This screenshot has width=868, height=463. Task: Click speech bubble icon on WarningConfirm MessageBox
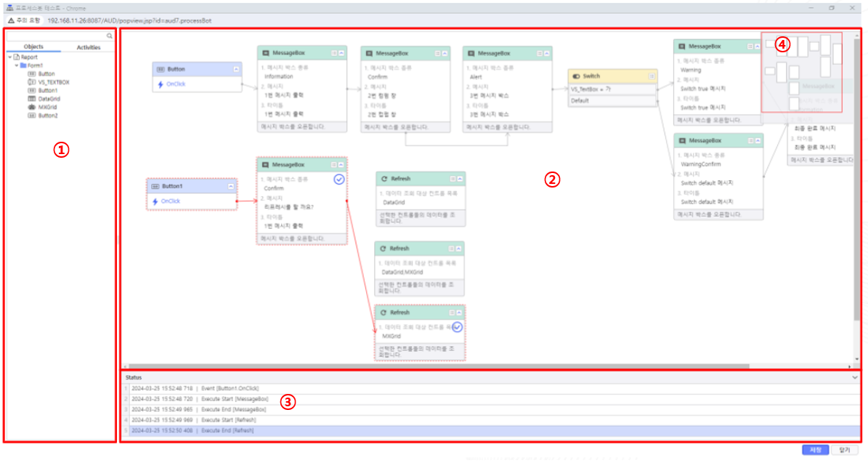click(682, 141)
